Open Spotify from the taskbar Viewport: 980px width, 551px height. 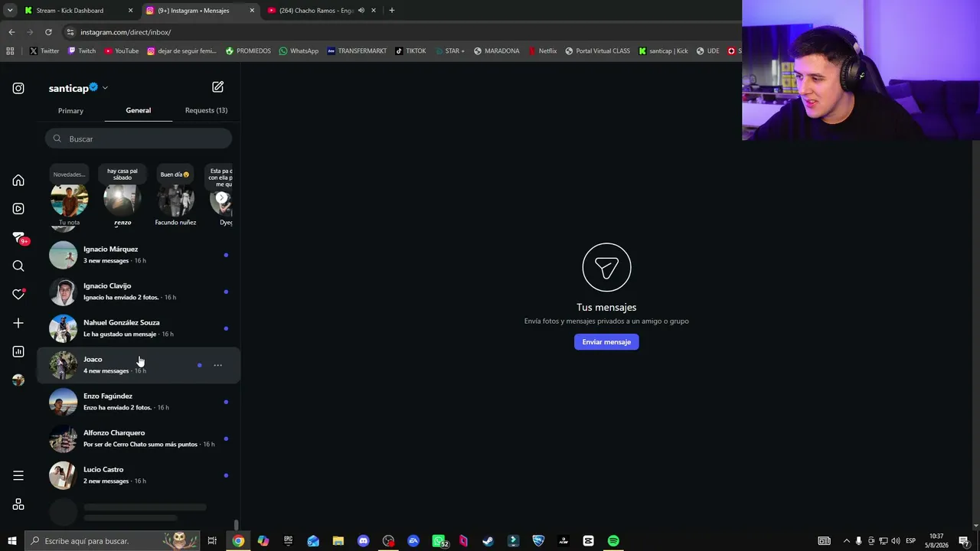pyautogui.click(x=613, y=541)
